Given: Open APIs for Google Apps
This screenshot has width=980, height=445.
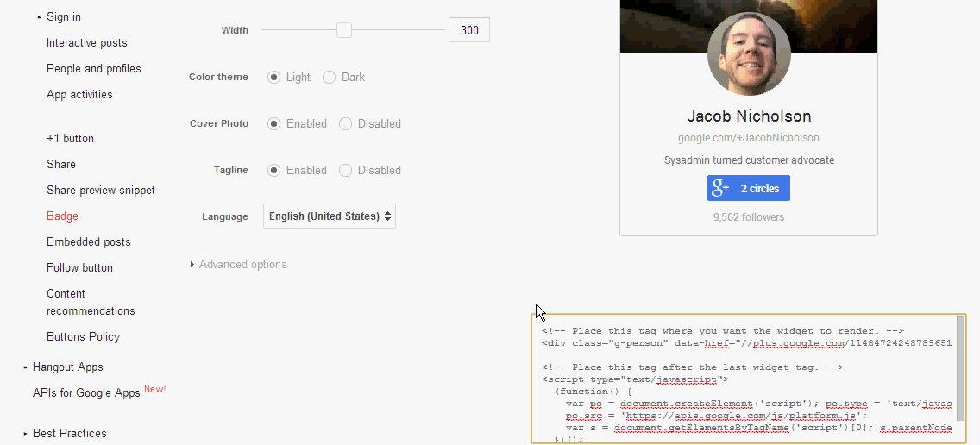Looking at the screenshot, I should pos(86,393).
